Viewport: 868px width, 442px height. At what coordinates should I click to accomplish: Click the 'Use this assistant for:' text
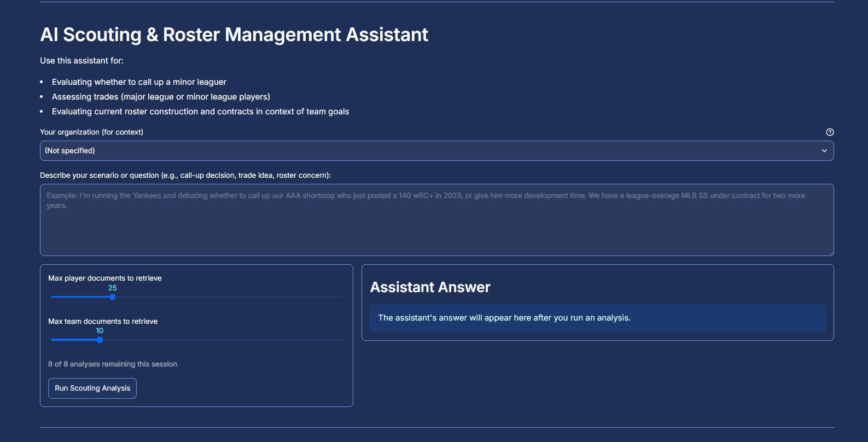pyautogui.click(x=81, y=61)
